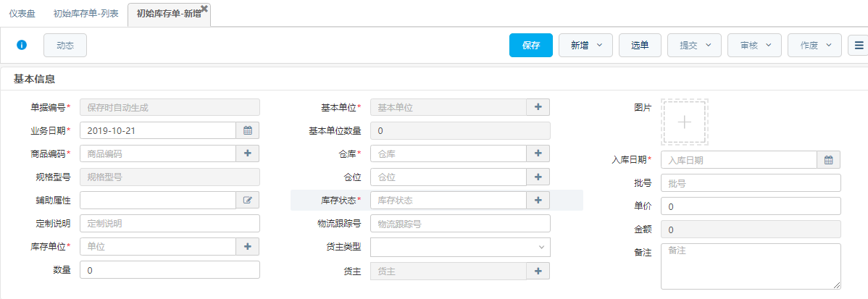Click plus icon next to 仓位

tap(538, 177)
